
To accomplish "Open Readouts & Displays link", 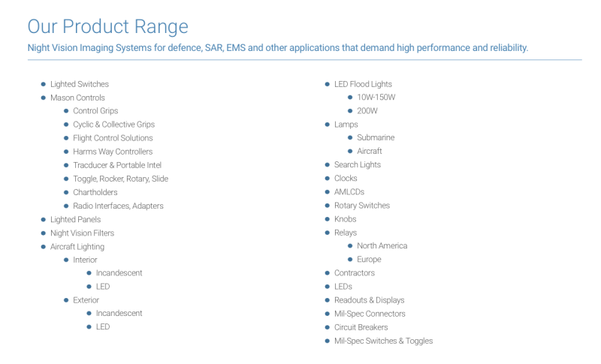I will point(369,300).
